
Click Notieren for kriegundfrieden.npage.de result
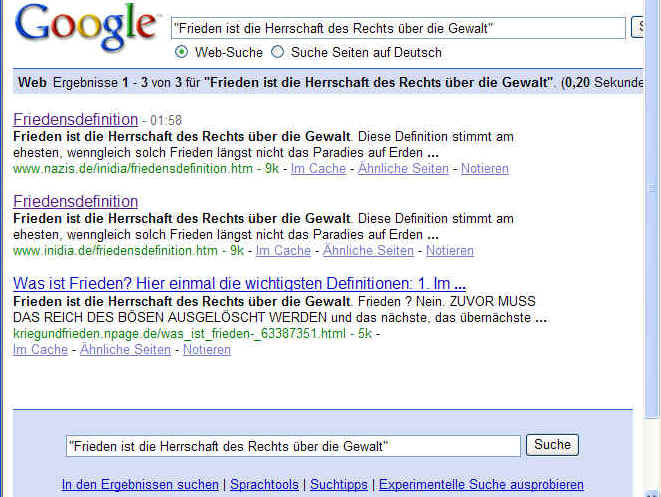(207, 349)
